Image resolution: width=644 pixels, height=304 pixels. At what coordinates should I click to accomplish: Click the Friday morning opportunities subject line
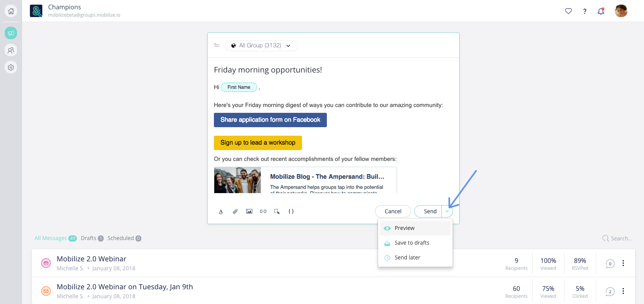tap(268, 70)
